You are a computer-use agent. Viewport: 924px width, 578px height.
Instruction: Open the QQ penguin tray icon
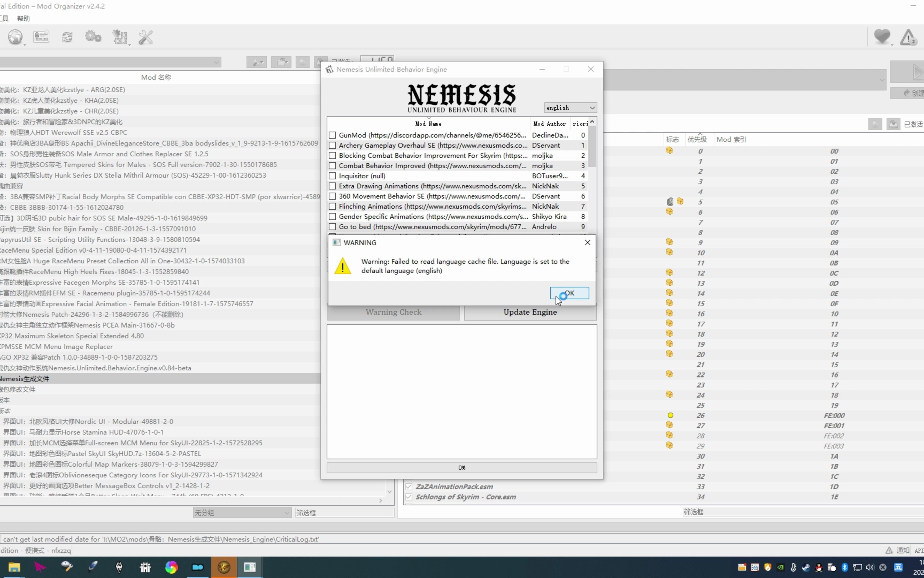tap(819, 567)
